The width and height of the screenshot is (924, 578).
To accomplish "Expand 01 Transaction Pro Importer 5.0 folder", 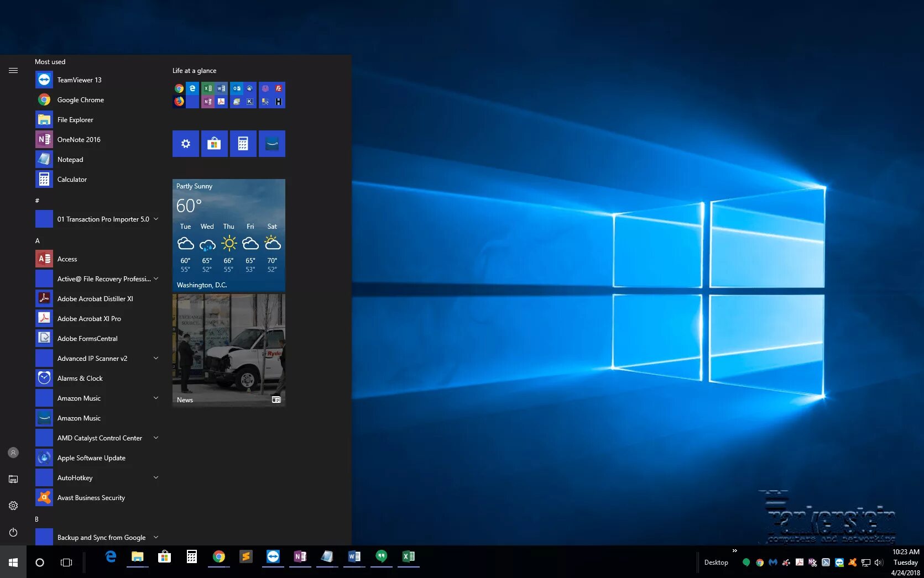I will [x=156, y=219].
